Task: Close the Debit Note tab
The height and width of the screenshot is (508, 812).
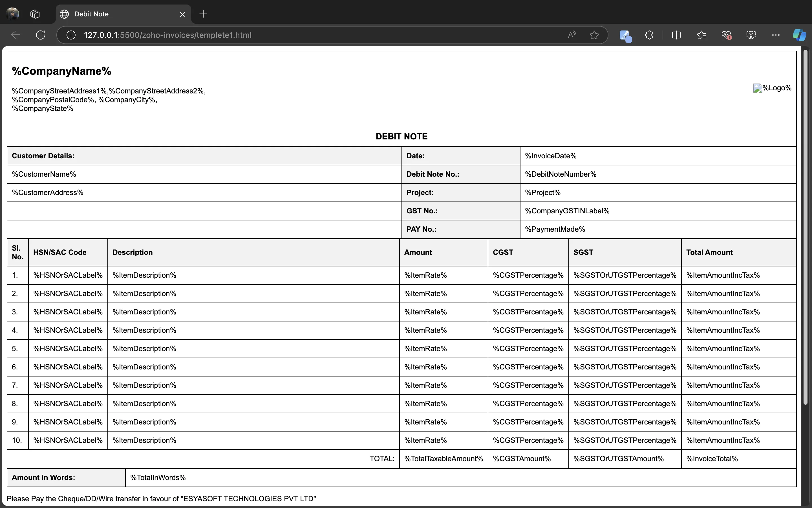Action: [x=182, y=14]
